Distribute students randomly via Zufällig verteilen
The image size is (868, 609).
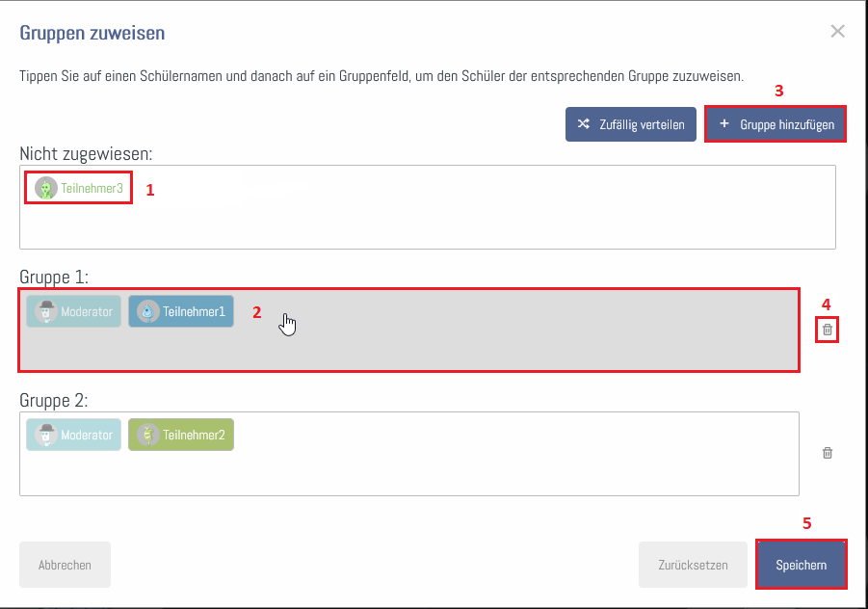pos(631,123)
